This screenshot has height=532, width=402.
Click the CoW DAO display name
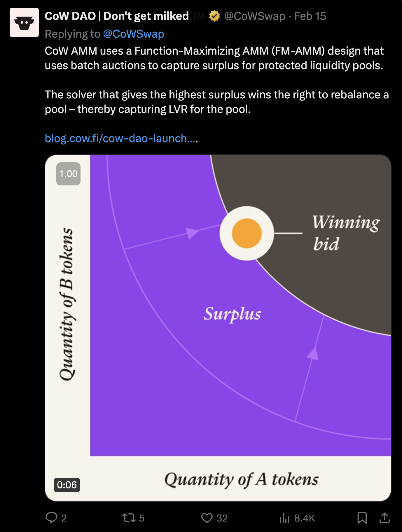[x=117, y=16]
